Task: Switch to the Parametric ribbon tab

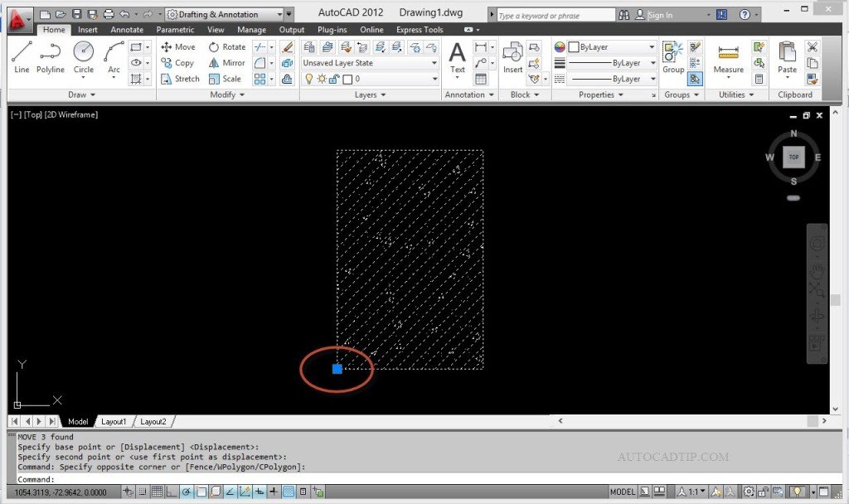Action: 175,30
